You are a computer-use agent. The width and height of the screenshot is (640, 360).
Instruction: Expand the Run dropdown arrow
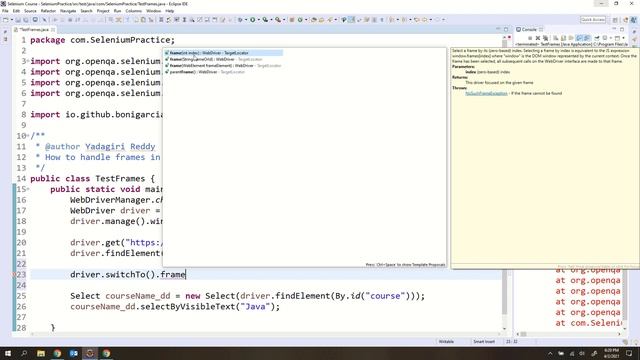pyautogui.click(x=259, y=20)
